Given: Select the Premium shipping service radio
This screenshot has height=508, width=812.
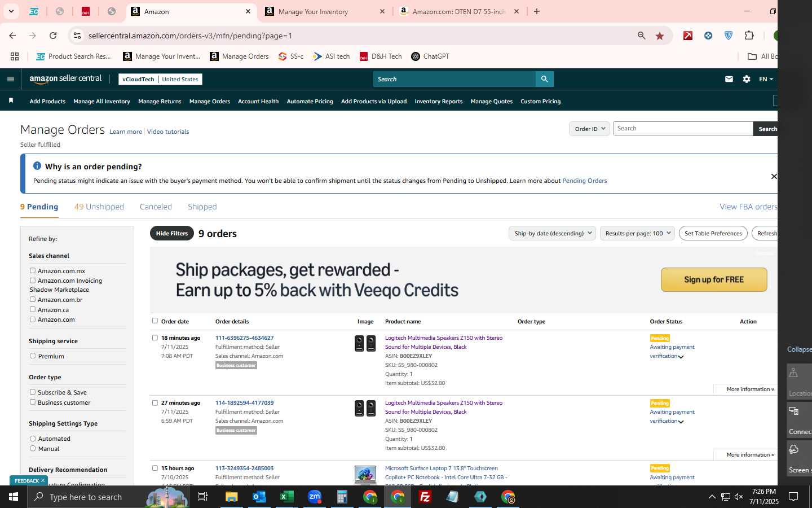Looking at the screenshot, I should click(33, 356).
